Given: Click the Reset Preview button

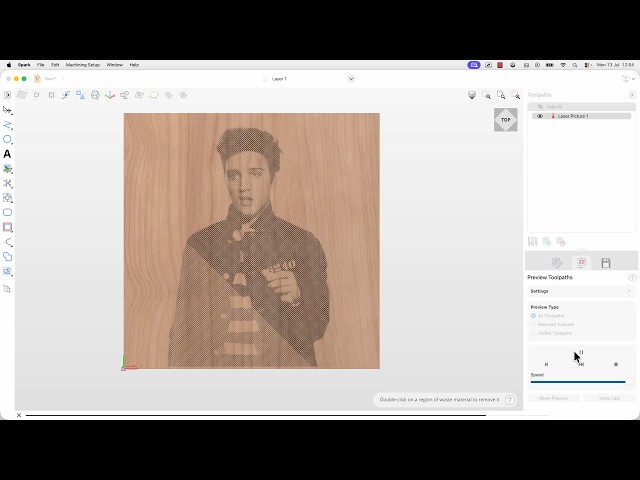Looking at the screenshot, I should click(553, 398).
